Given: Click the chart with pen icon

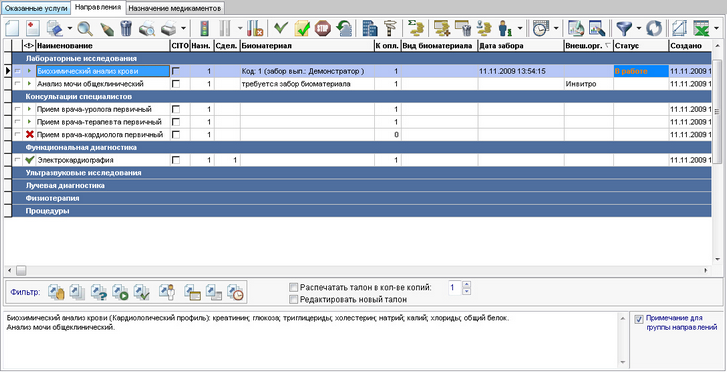Looking at the screenshot, I should click(597, 29).
